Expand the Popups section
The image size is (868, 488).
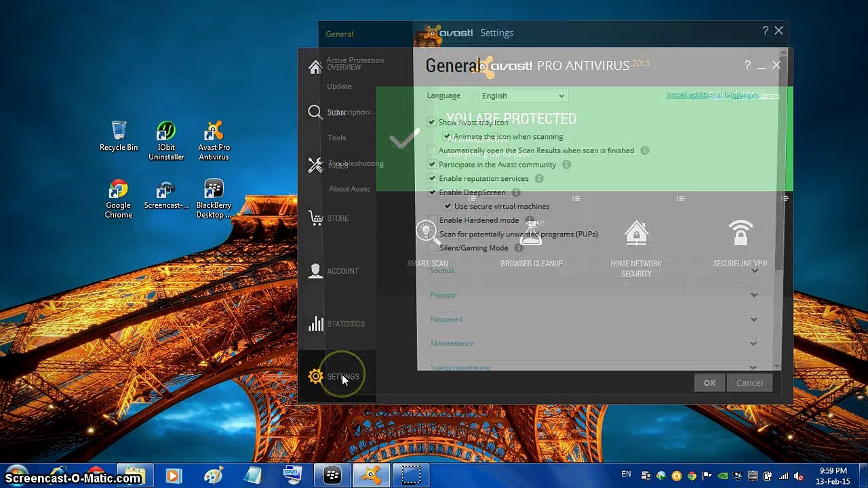pos(753,295)
